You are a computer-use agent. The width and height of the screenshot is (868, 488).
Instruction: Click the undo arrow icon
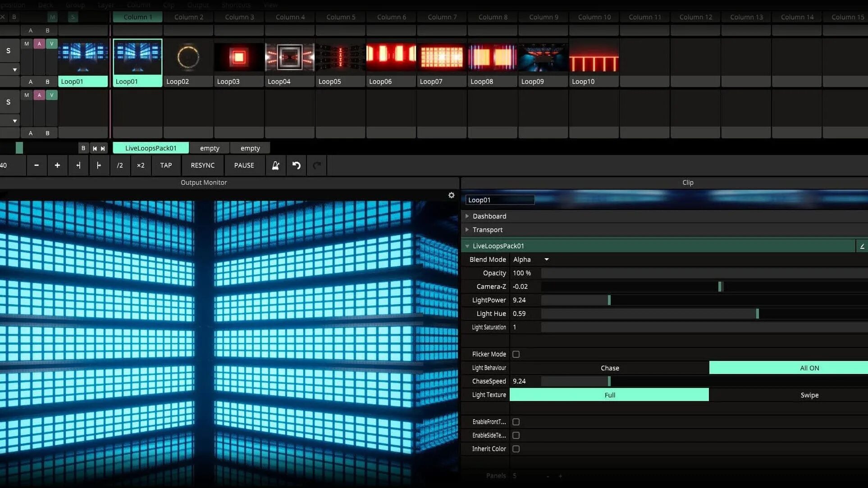coord(296,165)
